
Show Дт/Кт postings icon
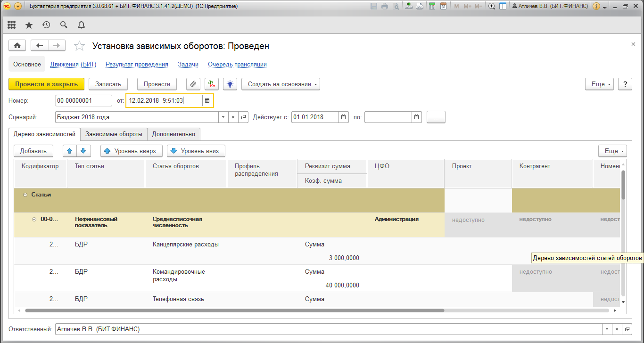tap(211, 84)
